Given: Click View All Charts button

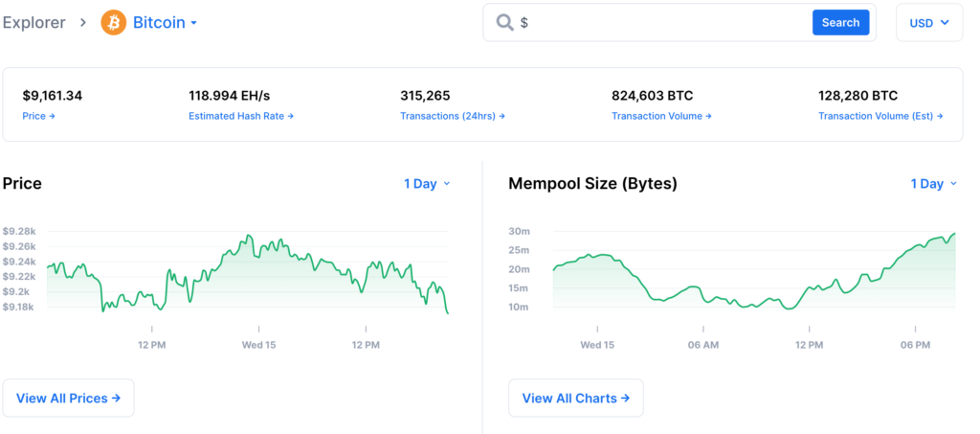Looking at the screenshot, I should pos(575,398).
